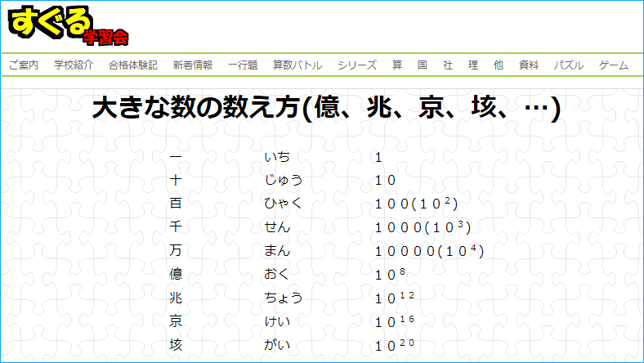The width and height of the screenshot is (644, 363).
Task: Click the kanji 百 in table
Action: pyautogui.click(x=176, y=203)
